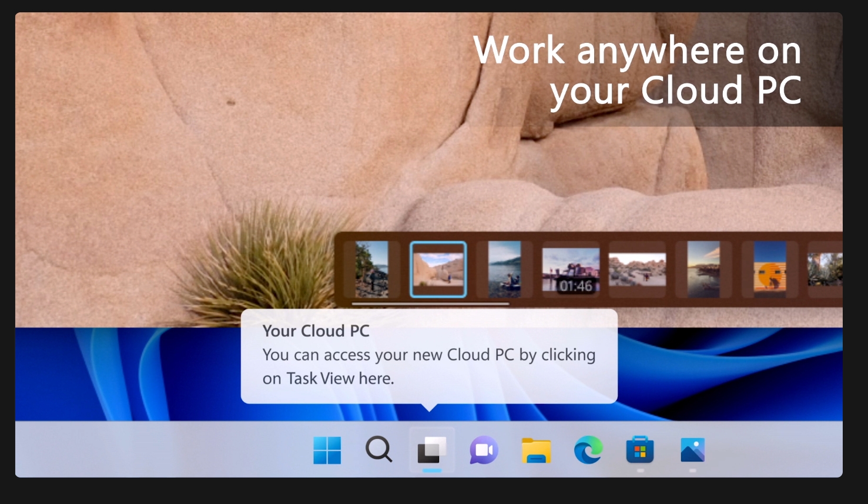The width and height of the screenshot is (868, 504).
Task: Click the filmstrip horizontal scrollbar
Action: (x=430, y=304)
